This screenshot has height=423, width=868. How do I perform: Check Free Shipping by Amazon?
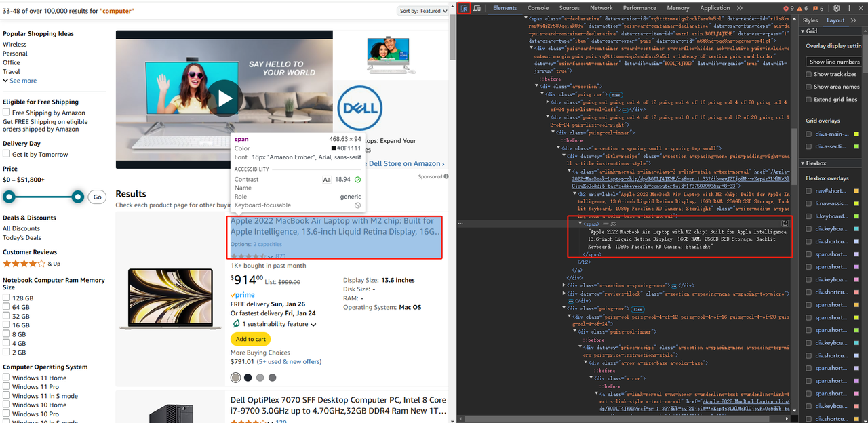coord(7,113)
